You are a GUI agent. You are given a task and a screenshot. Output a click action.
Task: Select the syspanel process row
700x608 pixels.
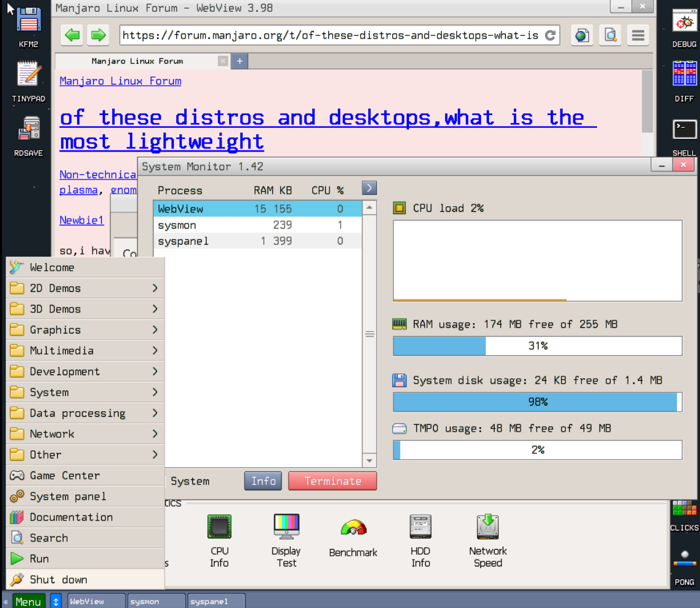tap(258, 241)
